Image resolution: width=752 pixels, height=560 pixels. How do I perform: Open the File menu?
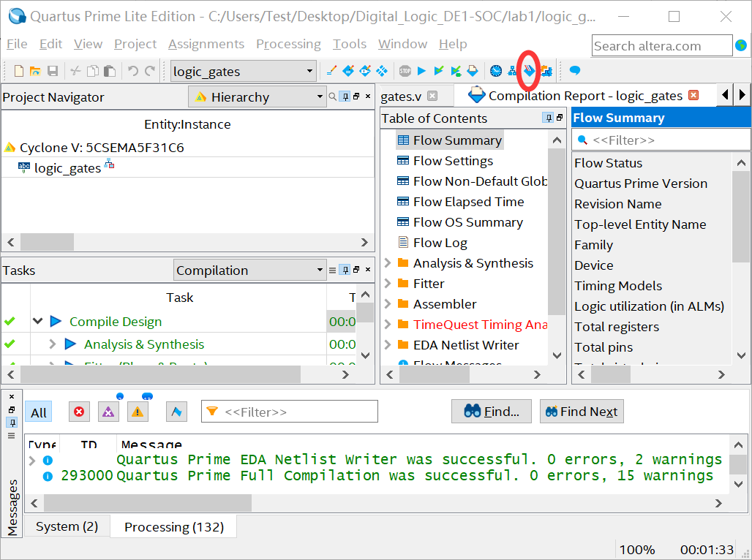pos(17,44)
